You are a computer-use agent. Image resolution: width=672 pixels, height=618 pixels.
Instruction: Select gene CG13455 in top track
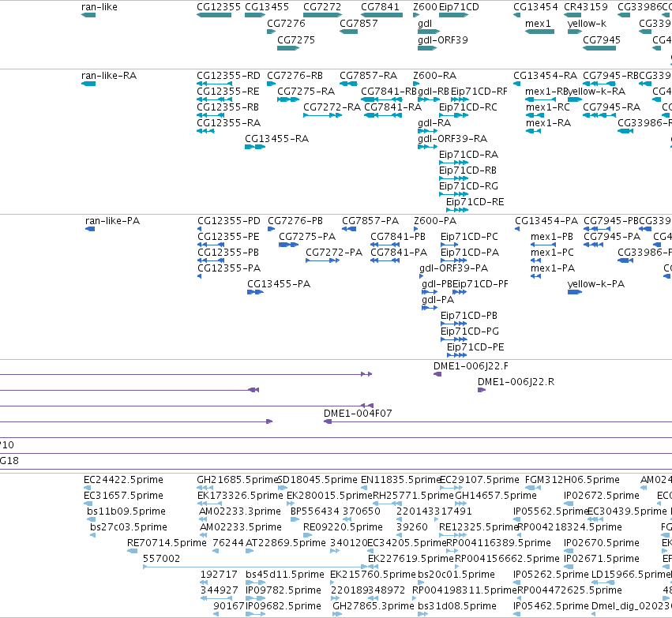(x=255, y=15)
